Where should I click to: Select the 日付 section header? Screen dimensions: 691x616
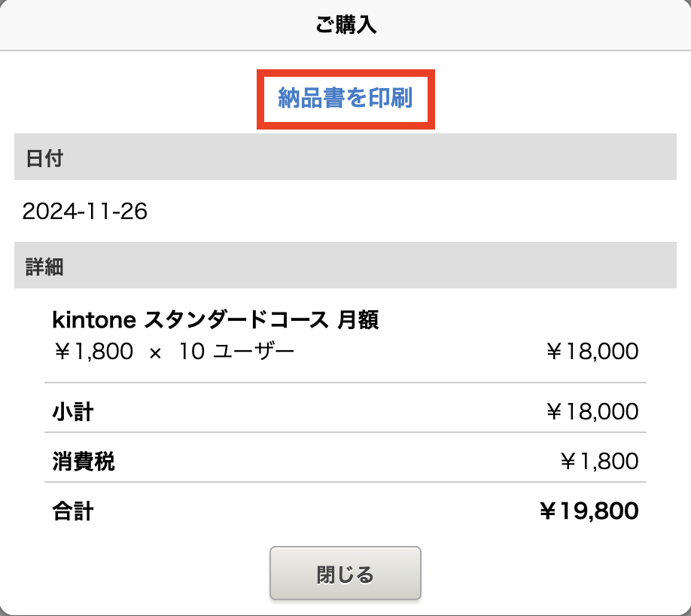tap(44, 159)
